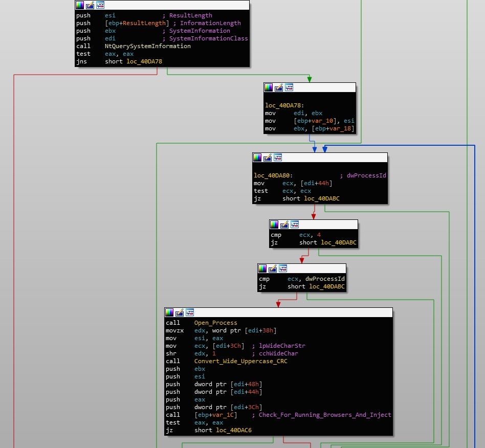Click loc_40DAC6 jump target operand
Image resolution: width=485 pixels, height=448 pixels.
233,430
